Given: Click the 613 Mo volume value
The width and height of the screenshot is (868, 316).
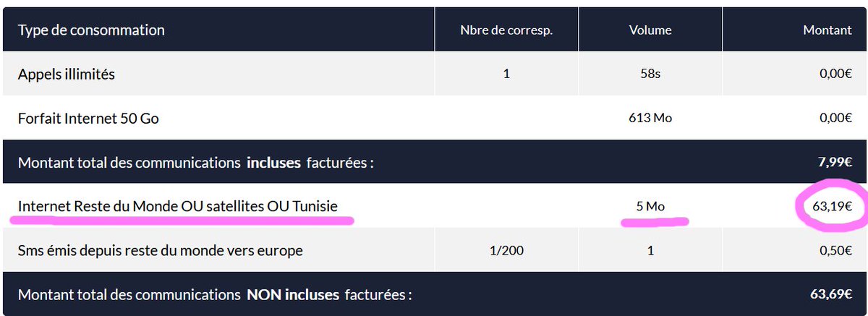Looking at the screenshot, I should [650, 118].
